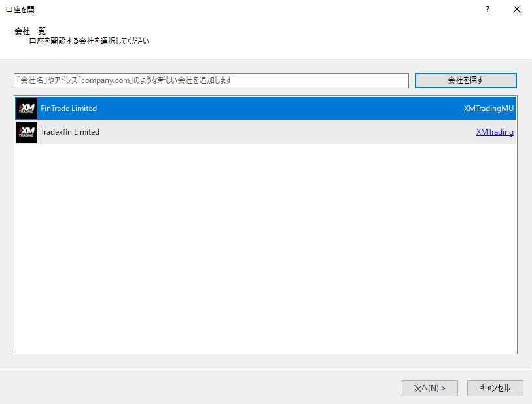Open the XMTrading link
This screenshot has width=532, height=404.
495,132
